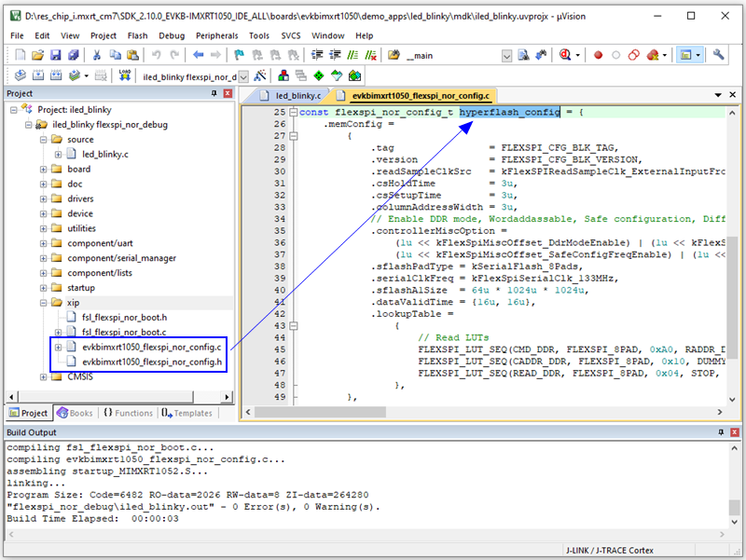Select evkbimxrt1050_flexspi_nor_config.h in the tree
Screen dimensions: 746x560
(151, 362)
